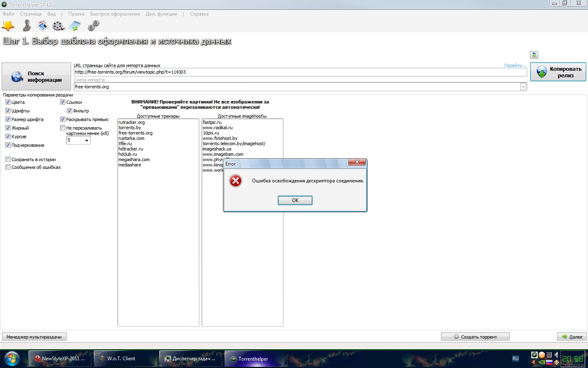Open the Доп. функции menu
The width and height of the screenshot is (588, 368).
pyautogui.click(x=161, y=14)
